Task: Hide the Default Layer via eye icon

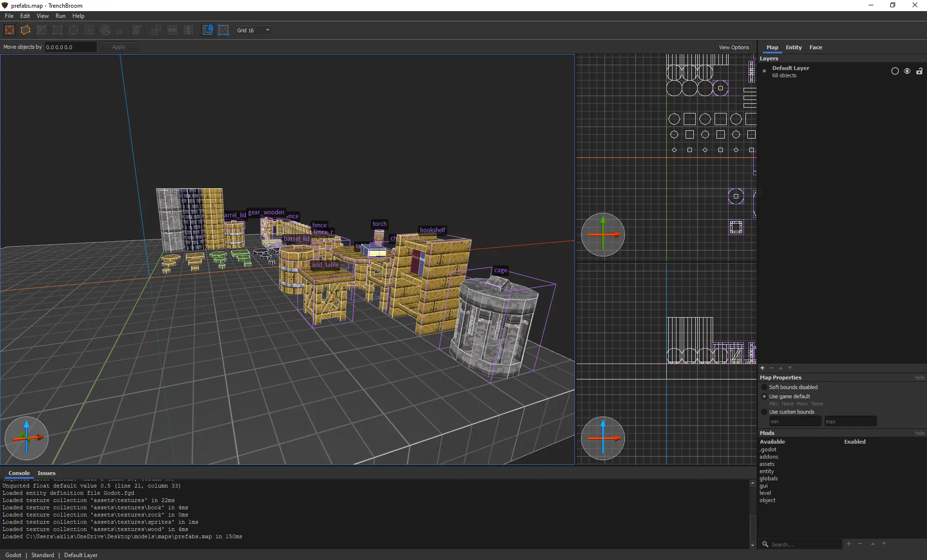Action: pyautogui.click(x=907, y=71)
